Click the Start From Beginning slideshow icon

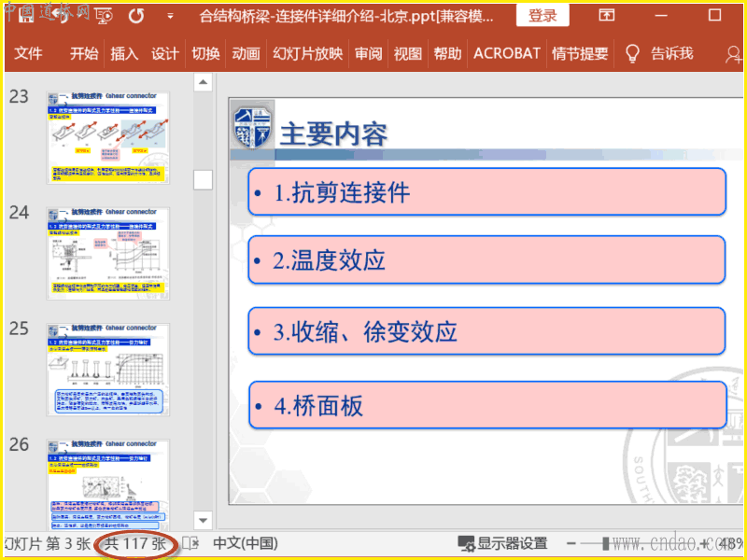(x=105, y=16)
